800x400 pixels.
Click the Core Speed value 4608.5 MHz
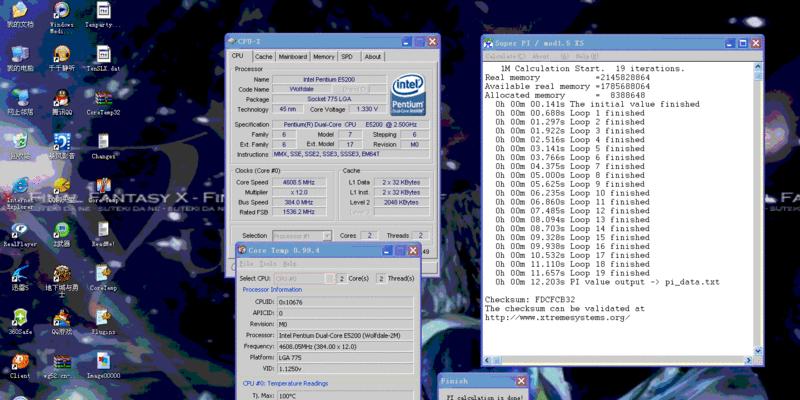(x=299, y=183)
